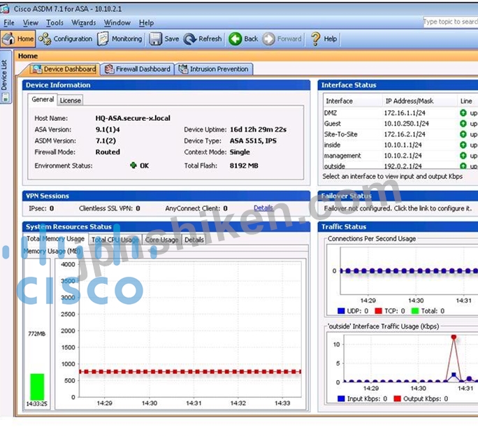The width and height of the screenshot is (478, 448).
Task: Switch to Total CPU Usage tab
Action: [115, 240]
